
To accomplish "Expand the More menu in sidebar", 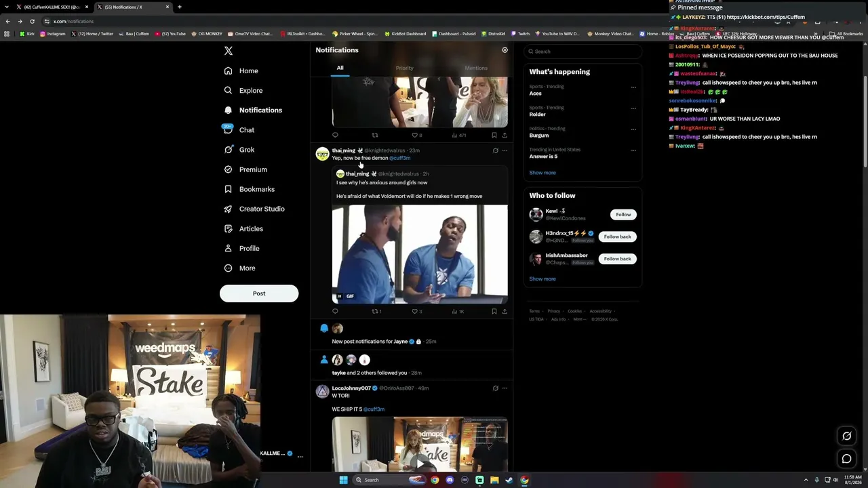I will 240,268.
